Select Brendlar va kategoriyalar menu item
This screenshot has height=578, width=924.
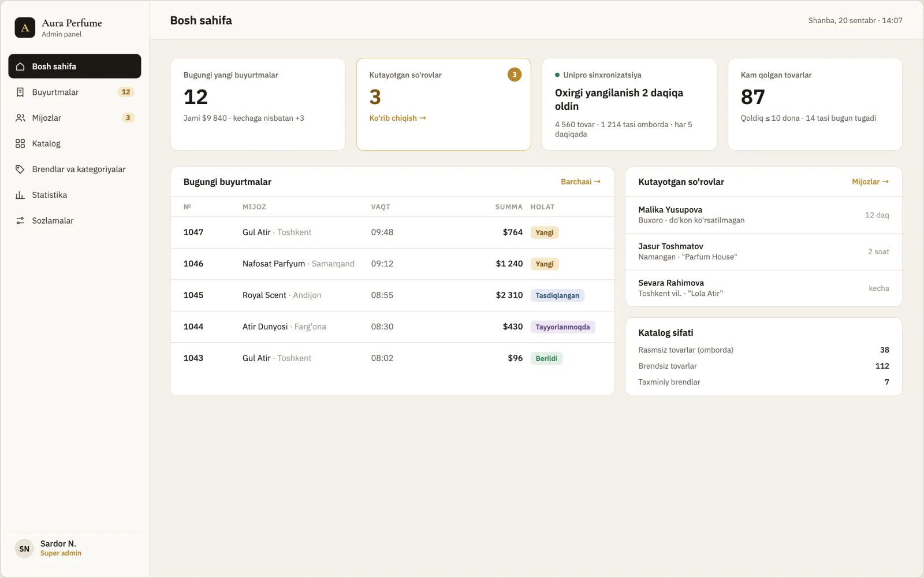point(74,169)
